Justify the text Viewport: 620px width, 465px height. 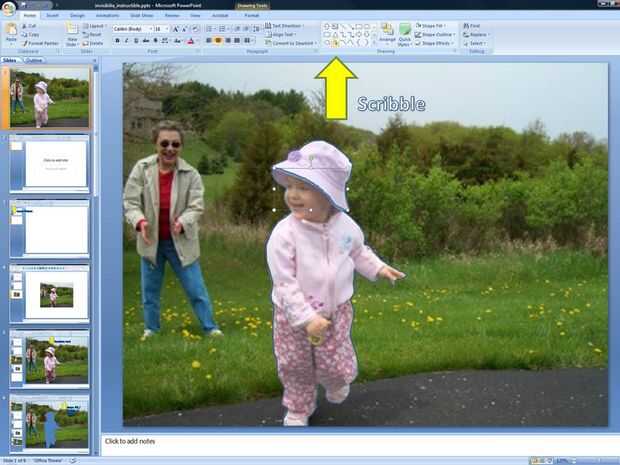pyautogui.click(x=237, y=40)
